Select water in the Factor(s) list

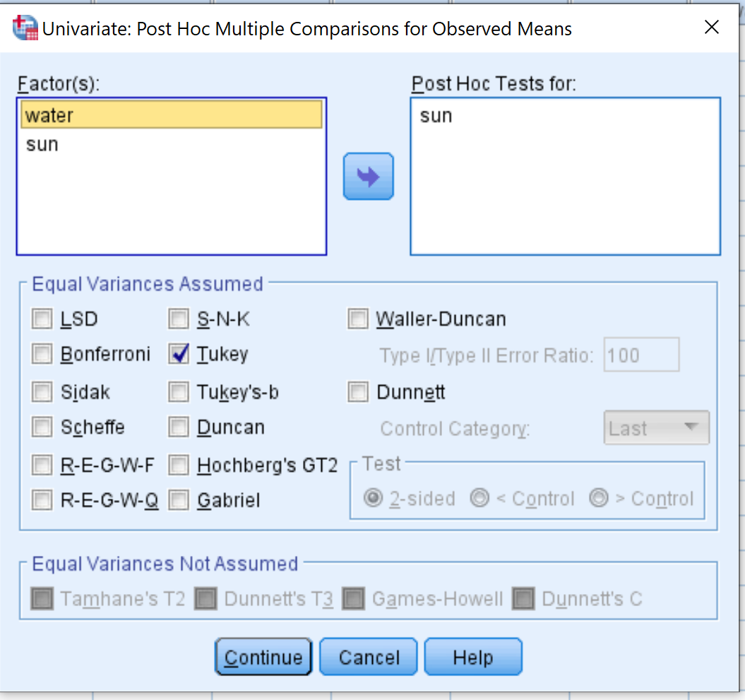pos(172,115)
